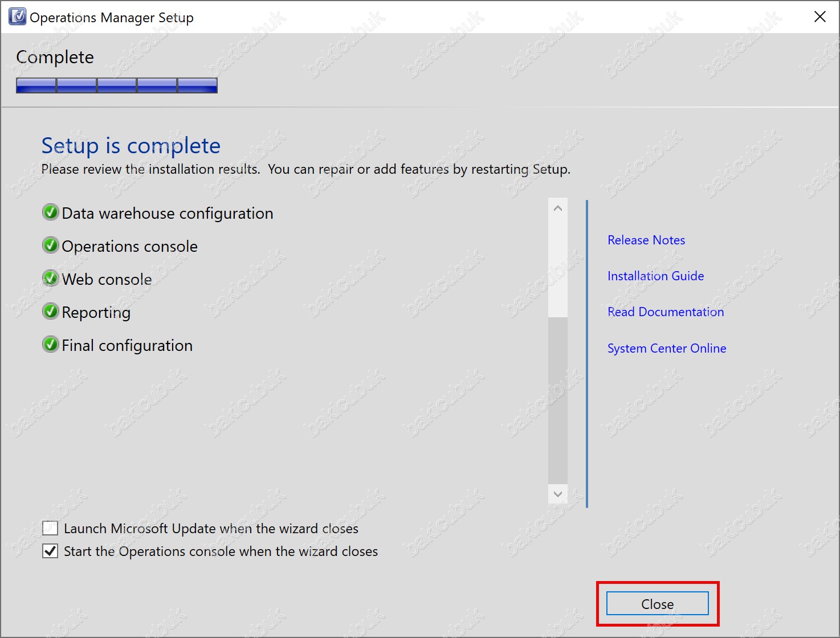Click the Operations Manager Setup title icon

pyautogui.click(x=18, y=17)
